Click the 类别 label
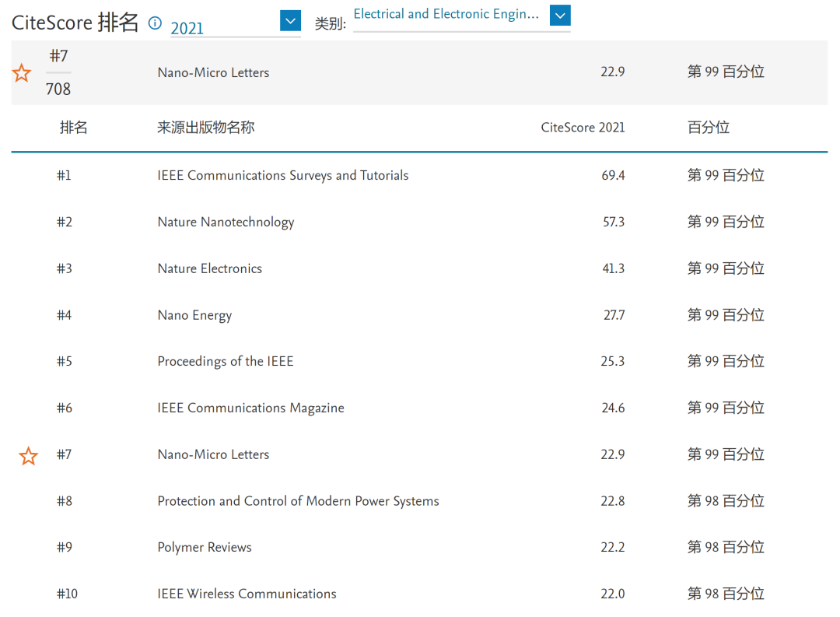The width and height of the screenshot is (840, 617). pyautogui.click(x=330, y=24)
